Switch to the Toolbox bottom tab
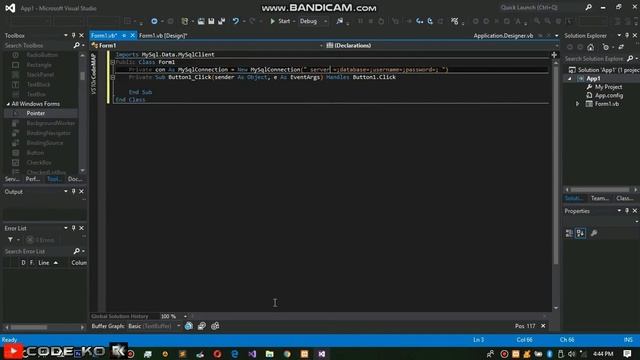This screenshot has width=640, height=360. pos(54,179)
